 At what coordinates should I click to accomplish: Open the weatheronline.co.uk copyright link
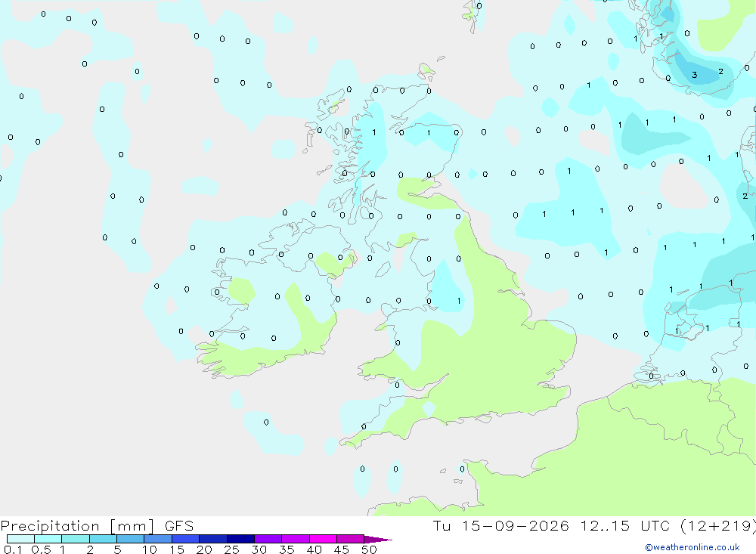(x=692, y=547)
